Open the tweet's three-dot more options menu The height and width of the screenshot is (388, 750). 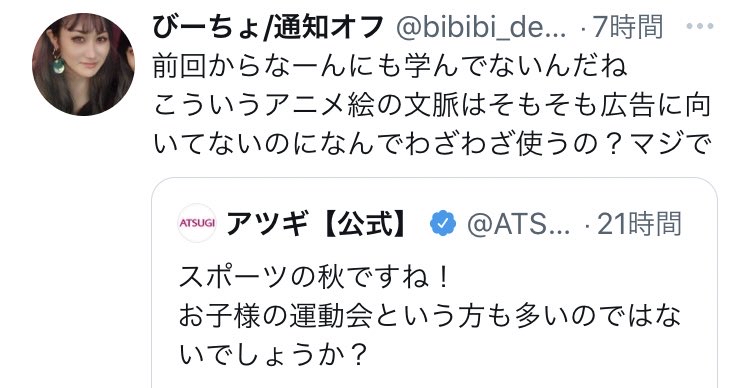[x=700, y=27]
